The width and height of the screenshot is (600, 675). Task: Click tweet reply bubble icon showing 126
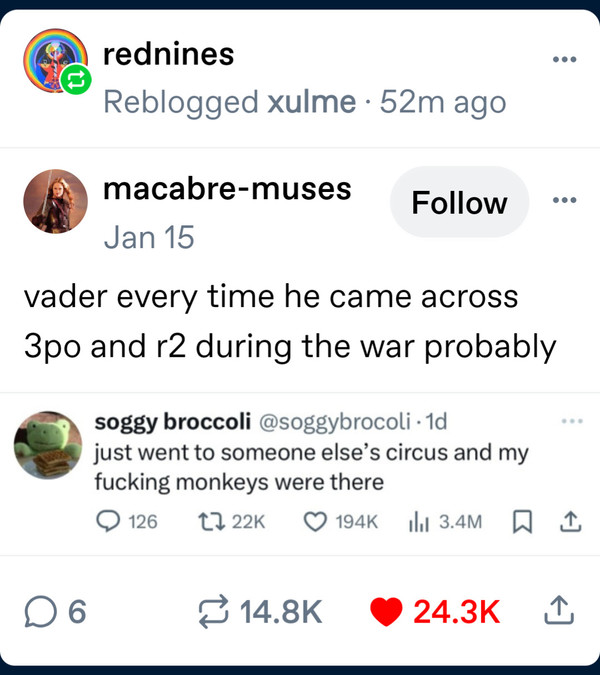(x=108, y=521)
